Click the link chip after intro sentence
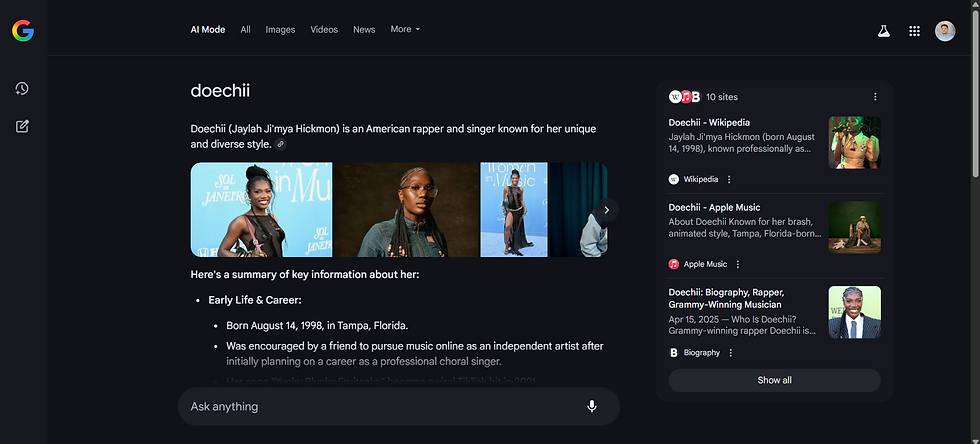The image size is (980, 444). (x=281, y=144)
